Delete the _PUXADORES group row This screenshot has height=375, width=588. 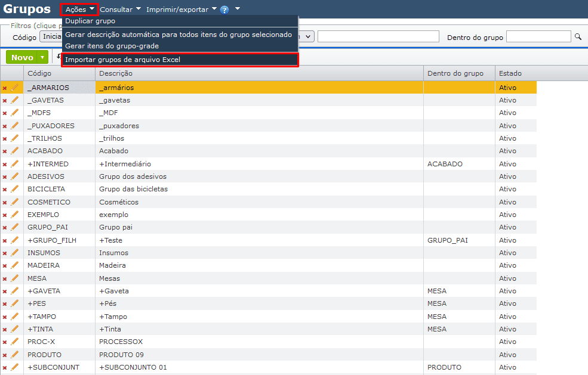click(5, 126)
